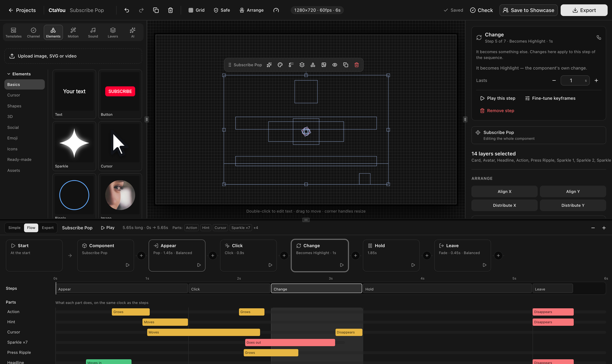This screenshot has height=364, width=612.
Task: Open the Arrange menu
Action: coord(251,10)
